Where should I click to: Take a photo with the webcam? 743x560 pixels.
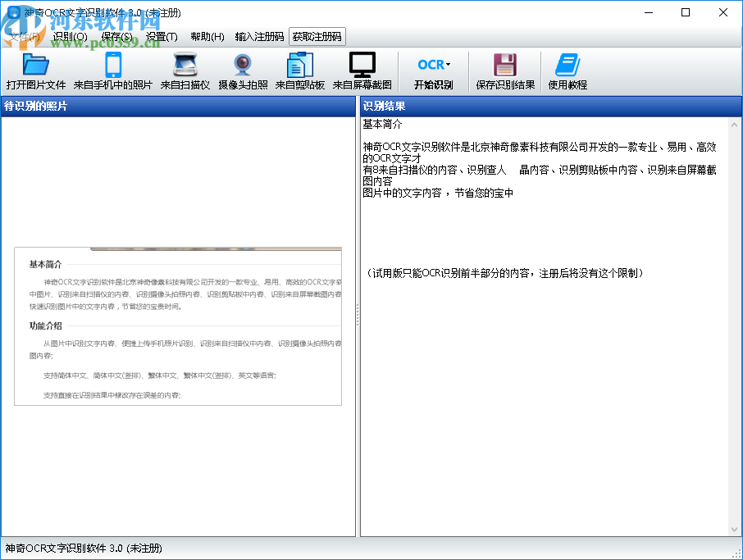coord(243,65)
